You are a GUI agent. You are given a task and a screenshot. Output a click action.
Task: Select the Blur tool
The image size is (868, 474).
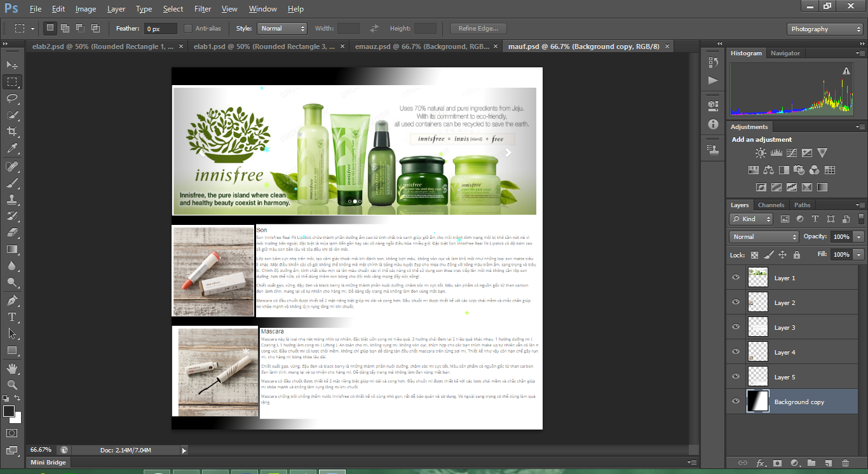click(x=12, y=266)
